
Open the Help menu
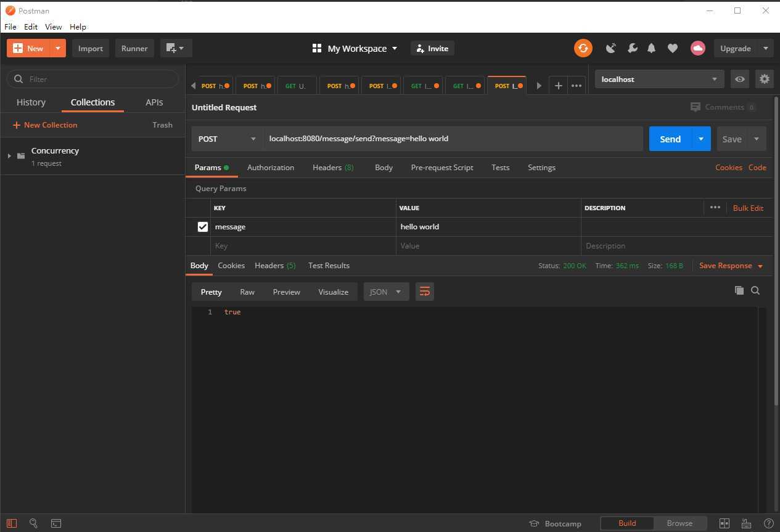click(78, 27)
